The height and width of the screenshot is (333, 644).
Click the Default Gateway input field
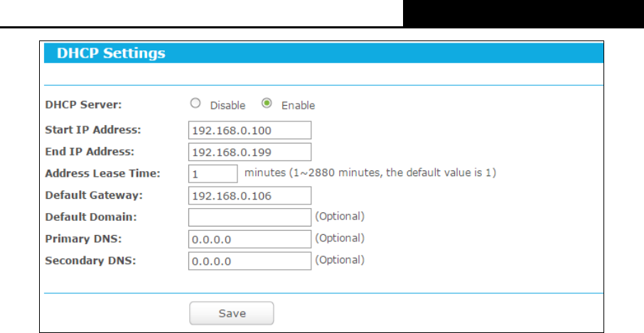point(249,195)
